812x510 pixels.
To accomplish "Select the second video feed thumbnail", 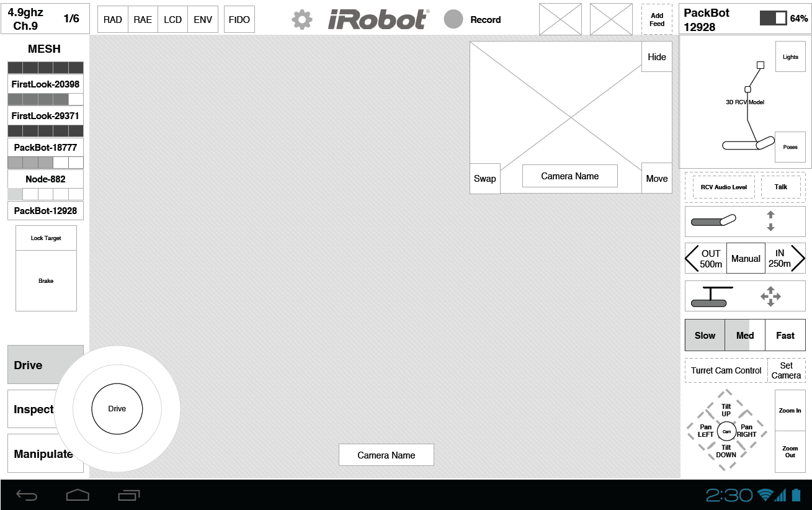I will pyautogui.click(x=611, y=19).
